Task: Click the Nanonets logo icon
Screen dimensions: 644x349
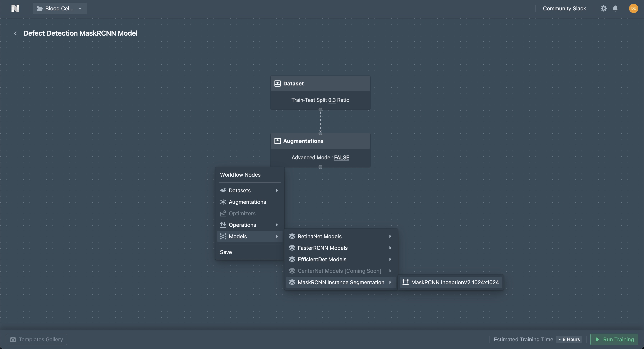Action: [15, 8]
